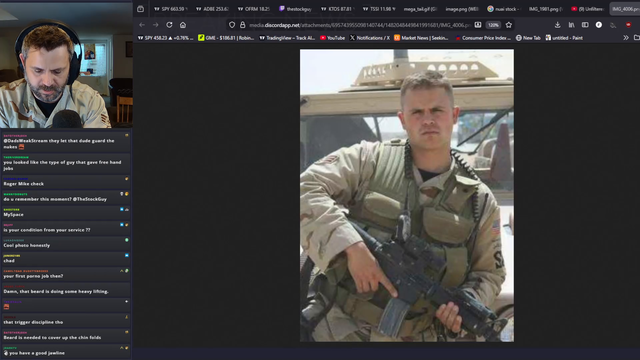Open the GME Robinhood bookmark

coord(226,38)
